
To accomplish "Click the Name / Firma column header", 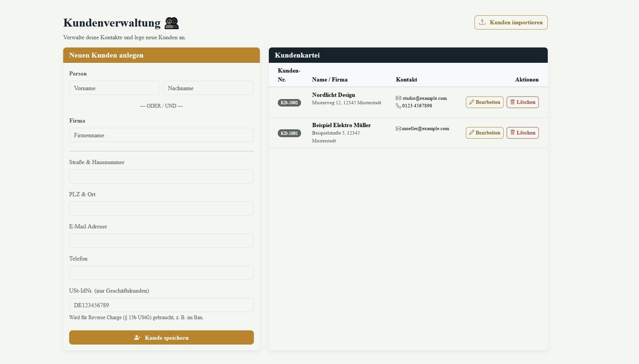I will coord(329,79).
